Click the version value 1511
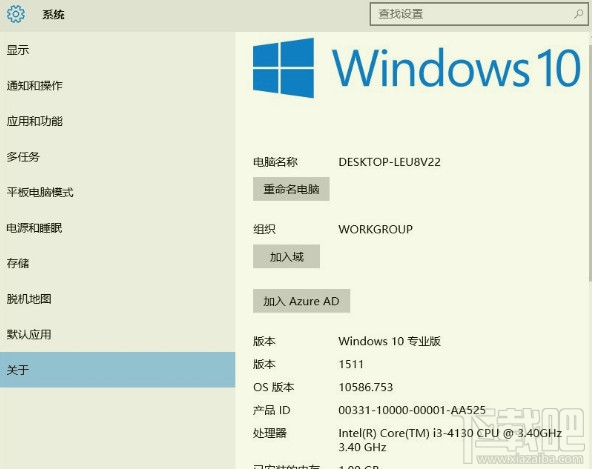The height and width of the screenshot is (469, 592). 351,364
